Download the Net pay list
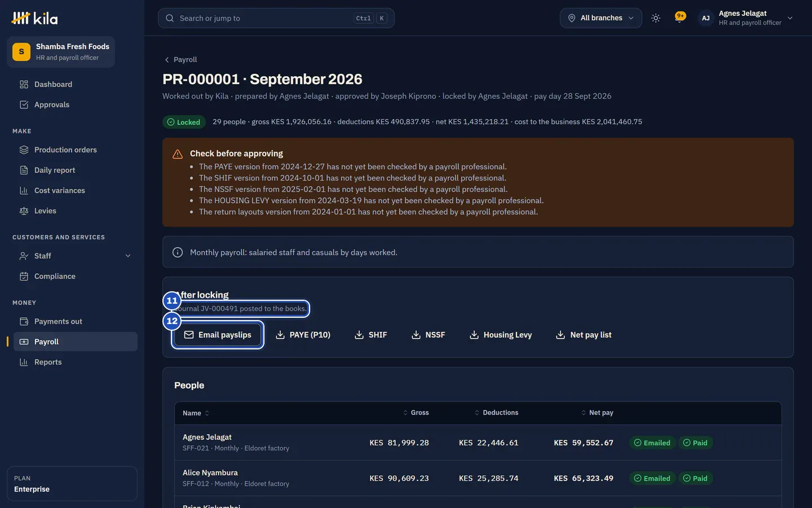 coord(584,335)
